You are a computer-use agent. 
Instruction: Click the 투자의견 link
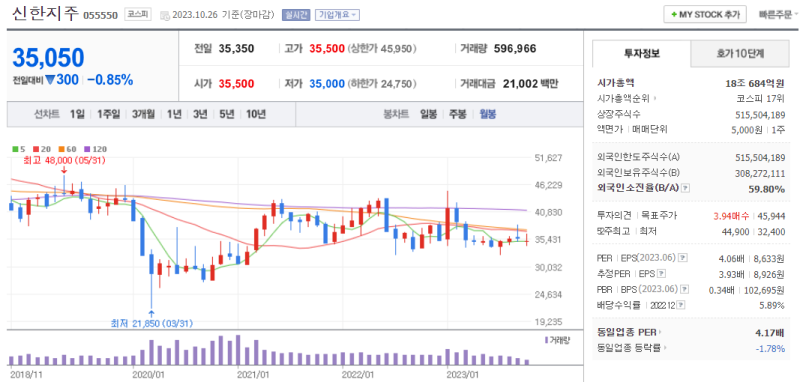[x=614, y=216]
